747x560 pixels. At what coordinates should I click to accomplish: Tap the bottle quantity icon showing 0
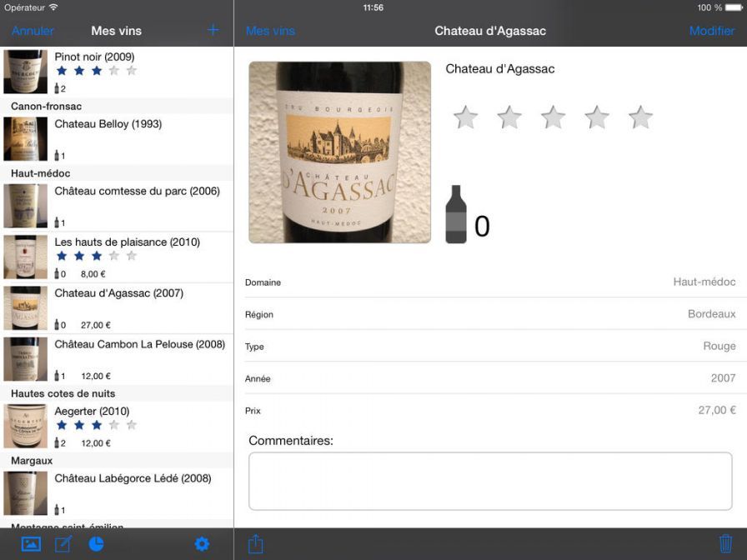457,215
